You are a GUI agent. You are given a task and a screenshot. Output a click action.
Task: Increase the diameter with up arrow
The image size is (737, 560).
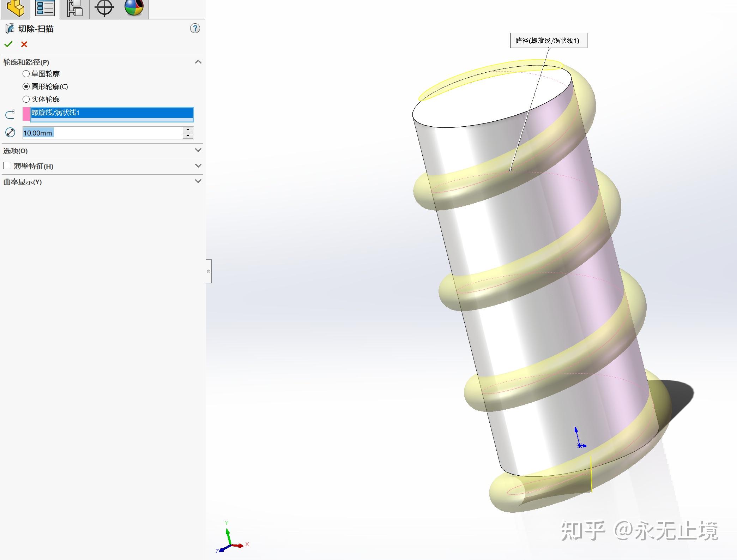pos(188,130)
